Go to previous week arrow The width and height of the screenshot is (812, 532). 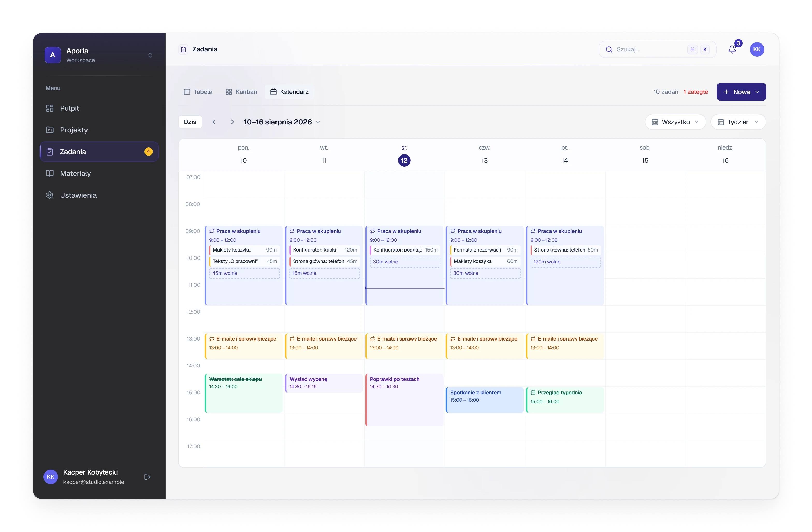(214, 122)
